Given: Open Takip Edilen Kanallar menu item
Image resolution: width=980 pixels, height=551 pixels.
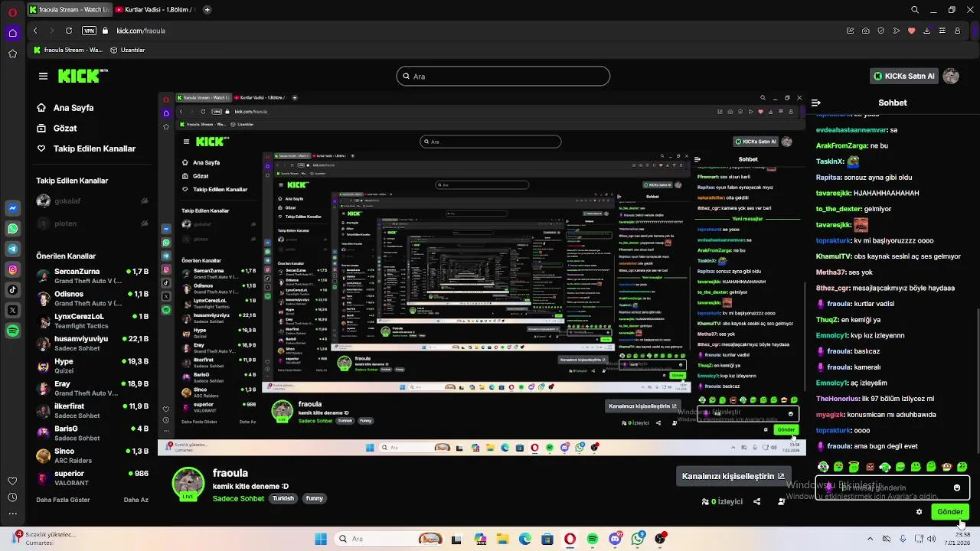Looking at the screenshot, I should coord(86,148).
